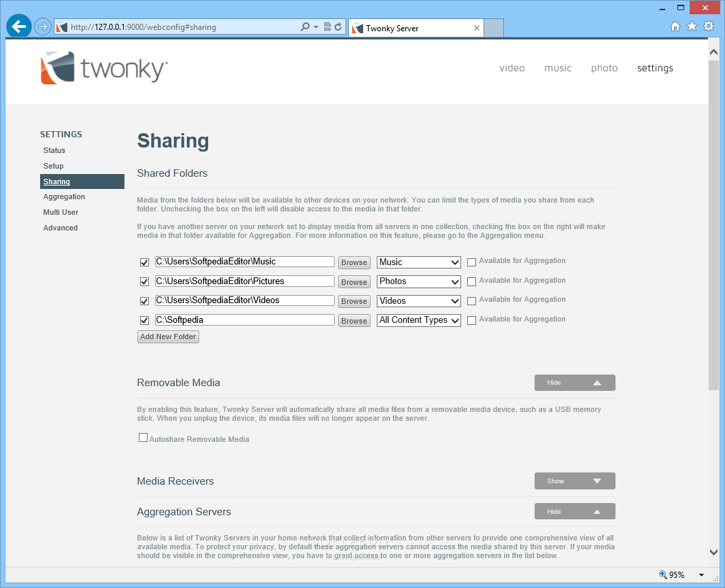Enable Autoshare Removable Media checkbox
This screenshot has width=725, height=588.
click(x=144, y=437)
